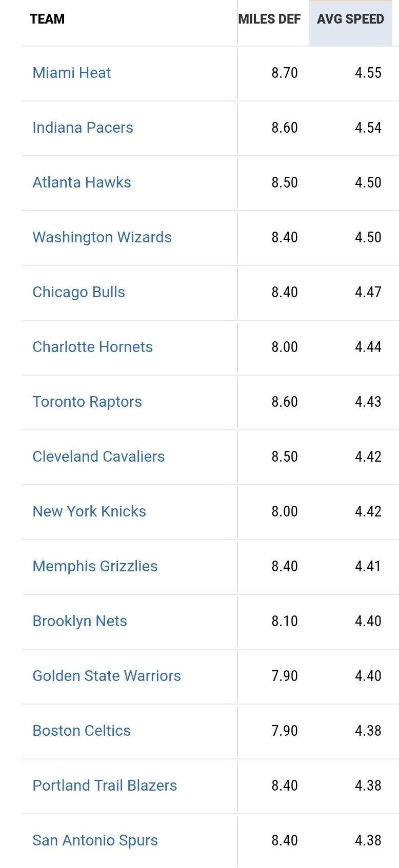This screenshot has width=399, height=868.
Task: Open the Portland Trail Blazers team link
Action: [x=105, y=786]
